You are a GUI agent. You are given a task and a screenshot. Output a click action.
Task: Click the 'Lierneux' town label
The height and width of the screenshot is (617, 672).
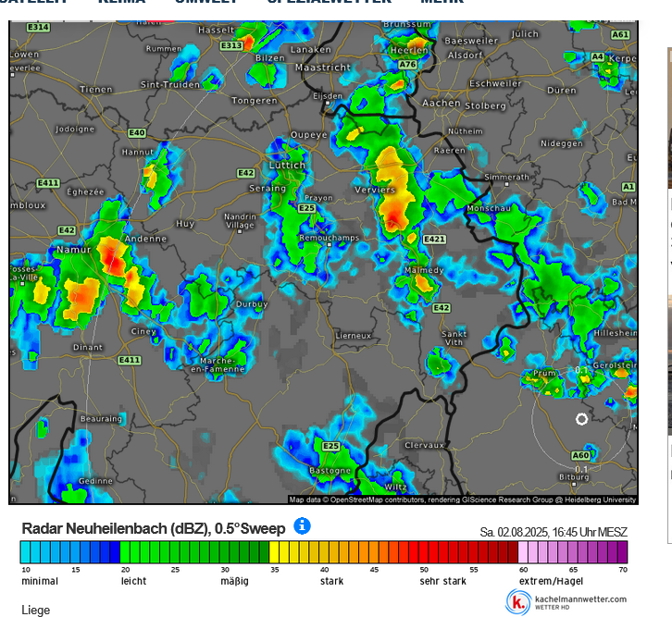(x=354, y=336)
